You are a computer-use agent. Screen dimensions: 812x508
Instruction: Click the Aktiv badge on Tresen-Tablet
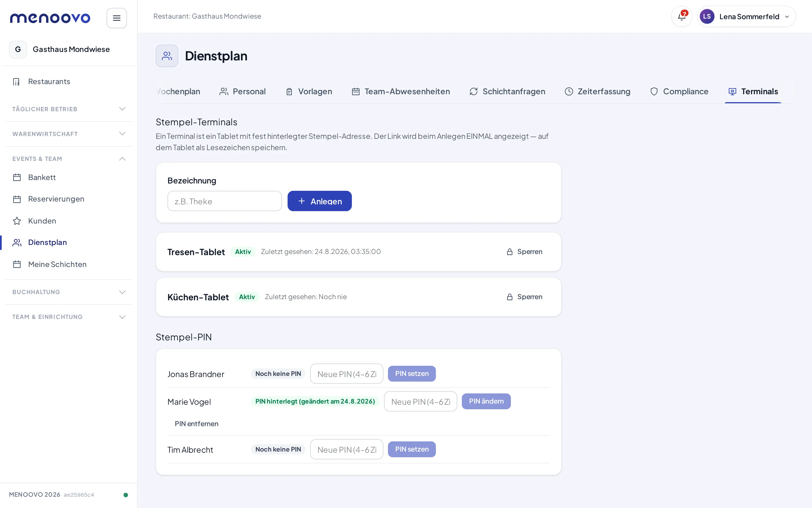243,252
